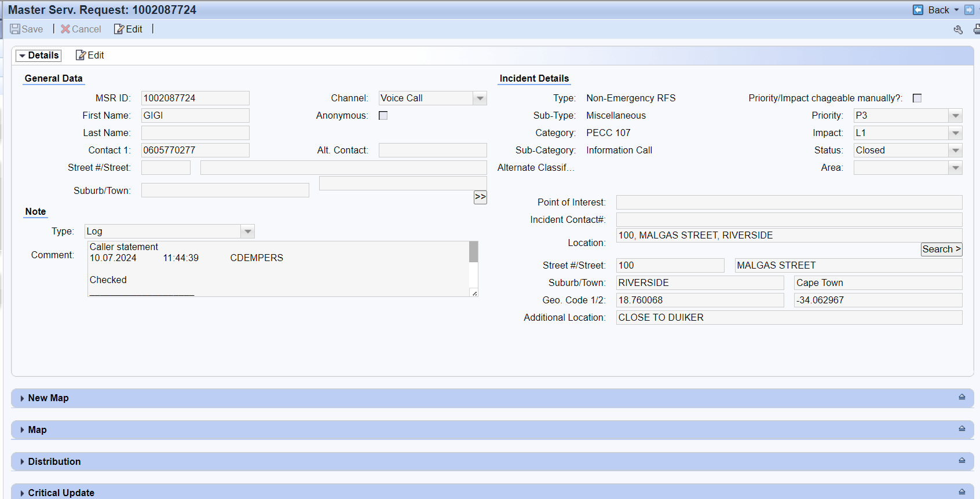Click the Note heading

coord(35,212)
